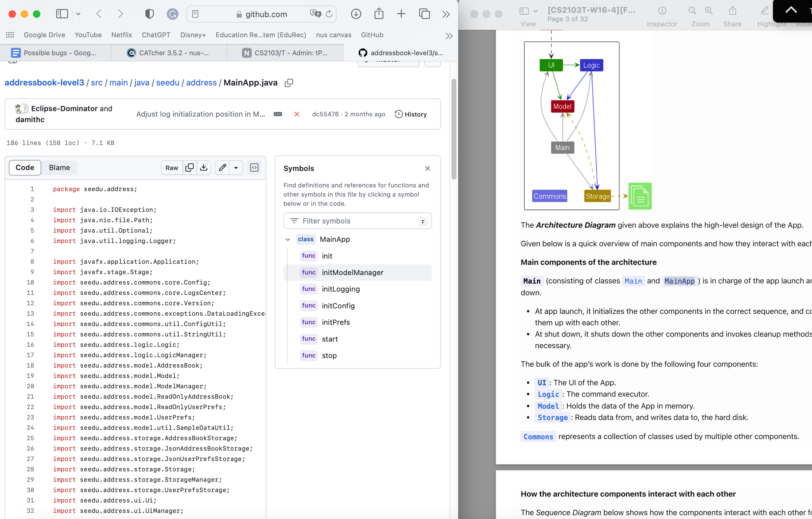812x519 pixels.
Task: Copy file path icon next to MainApp.java
Action: click(289, 83)
